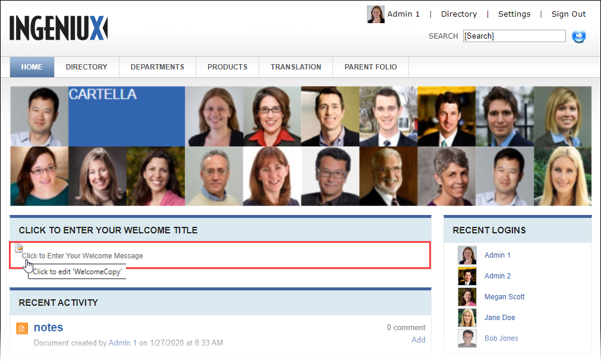Open Admin 1 profile in Recent Logins
The height and width of the screenshot is (364, 601).
(x=497, y=255)
